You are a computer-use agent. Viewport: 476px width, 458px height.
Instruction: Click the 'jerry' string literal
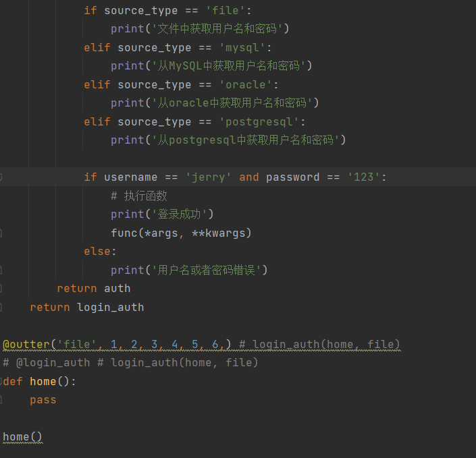(208, 177)
